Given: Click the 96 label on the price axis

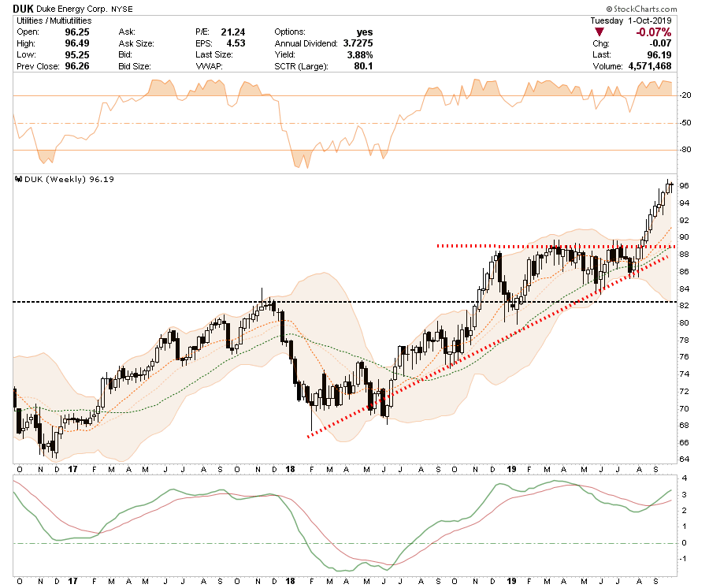Looking at the screenshot, I should click(x=685, y=186).
